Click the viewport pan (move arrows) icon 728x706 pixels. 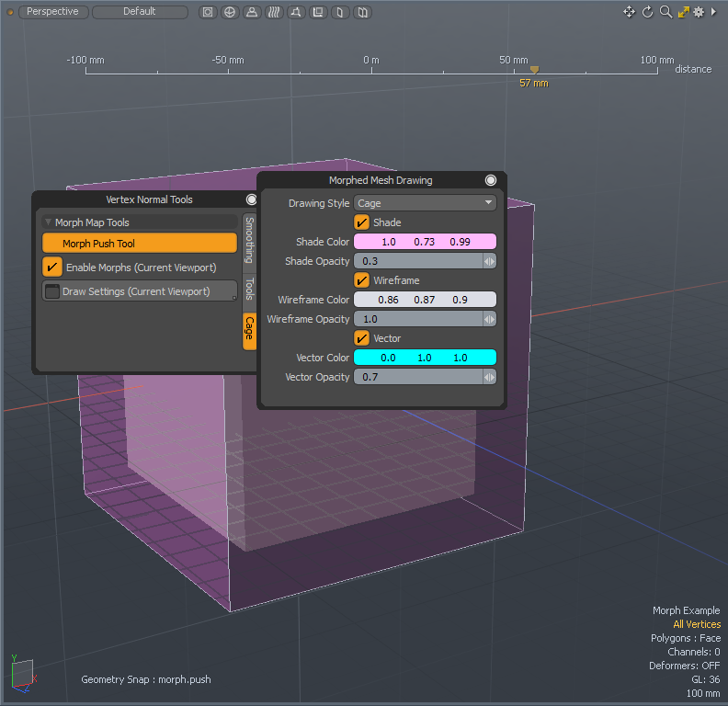630,12
